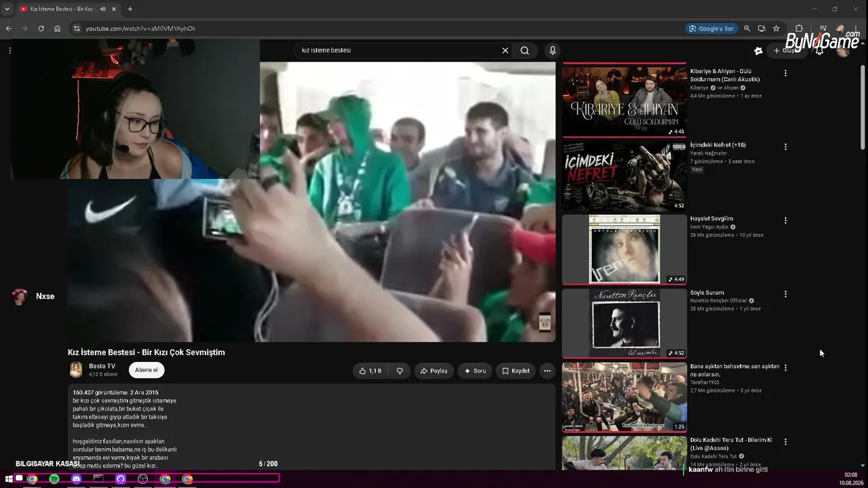The image size is (868, 488).
Task: Like the video (1,1 B)
Action: [370, 371]
